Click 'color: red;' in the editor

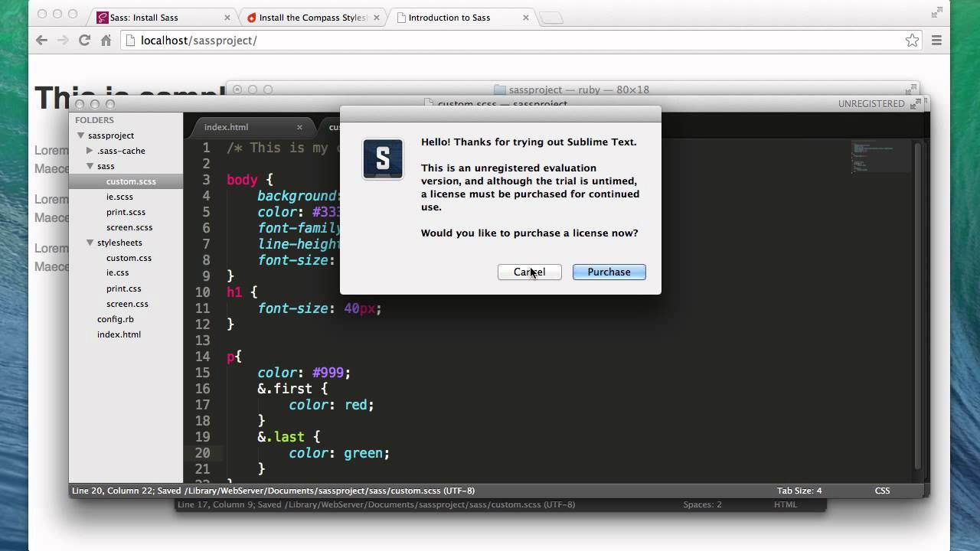[x=332, y=405]
